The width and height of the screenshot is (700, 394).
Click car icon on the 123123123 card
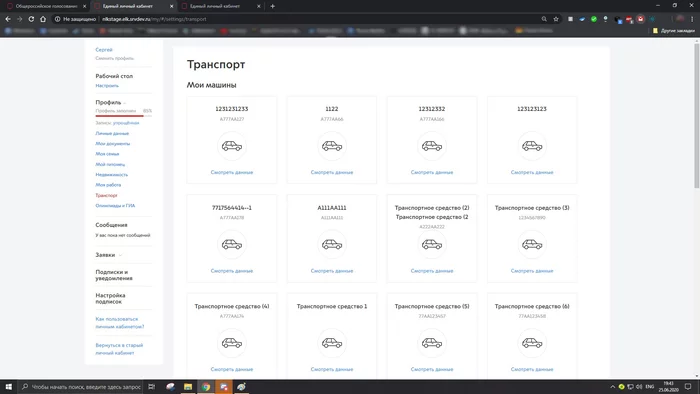point(532,146)
